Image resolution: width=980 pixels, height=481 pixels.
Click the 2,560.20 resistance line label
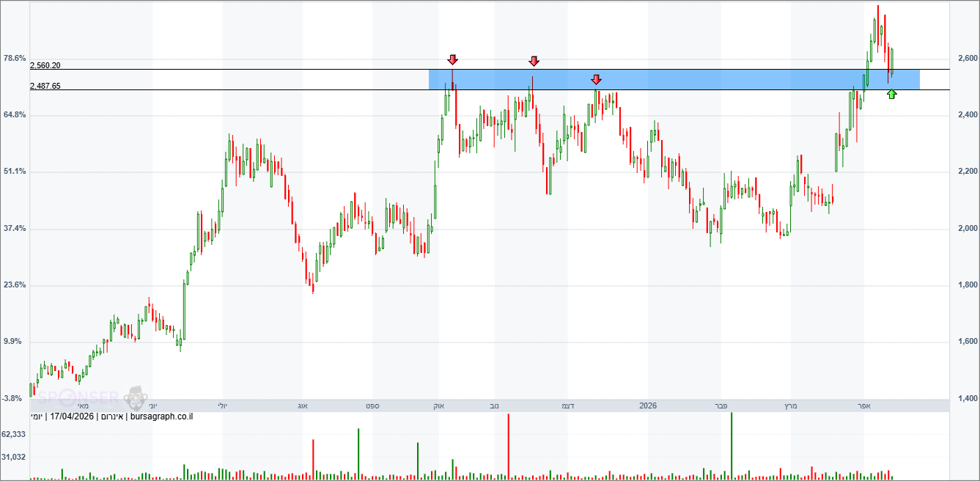click(45, 65)
